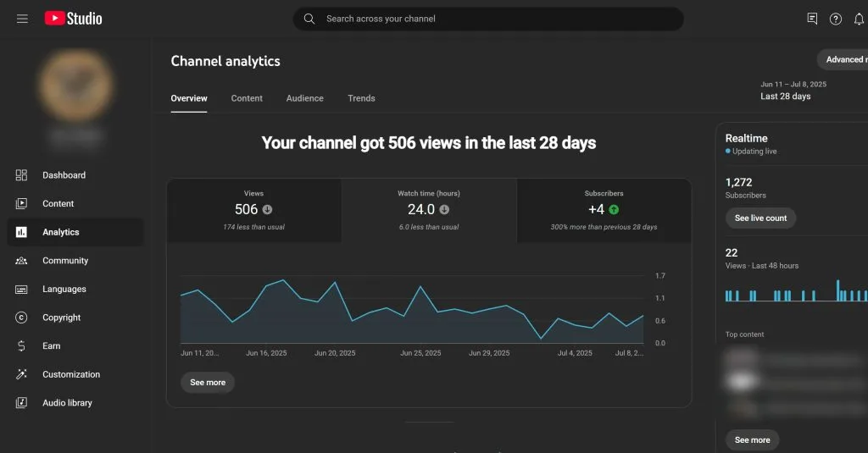
Task: Focus the Search across your channel field
Action: pos(488,19)
